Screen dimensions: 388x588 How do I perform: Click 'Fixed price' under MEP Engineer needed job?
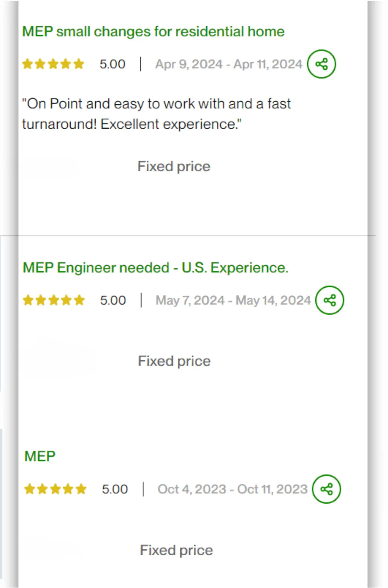pyautogui.click(x=174, y=361)
